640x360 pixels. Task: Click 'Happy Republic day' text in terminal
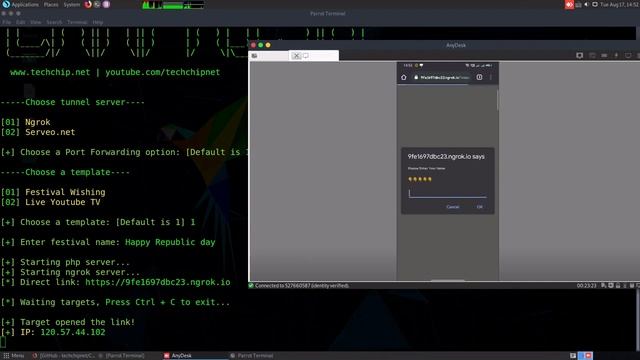point(170,242)
